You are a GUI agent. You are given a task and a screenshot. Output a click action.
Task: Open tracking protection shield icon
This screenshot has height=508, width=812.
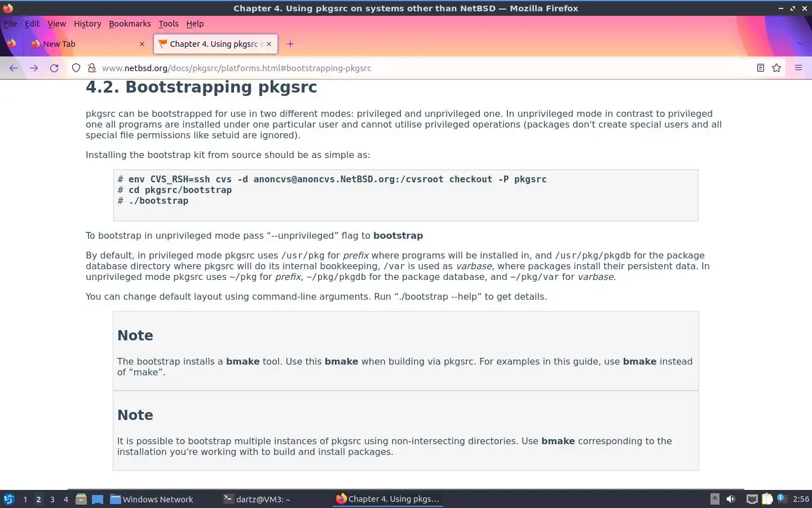click(x=76, y=68)
